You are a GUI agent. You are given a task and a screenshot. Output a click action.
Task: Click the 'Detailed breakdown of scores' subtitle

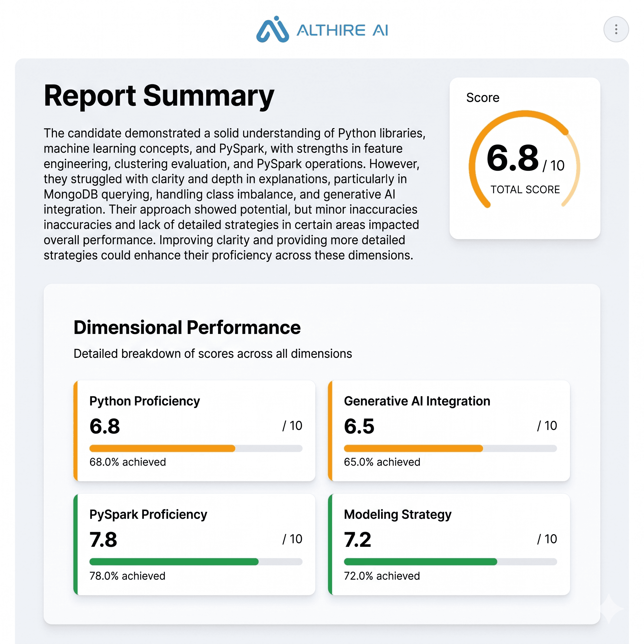(x=213, y=354)
